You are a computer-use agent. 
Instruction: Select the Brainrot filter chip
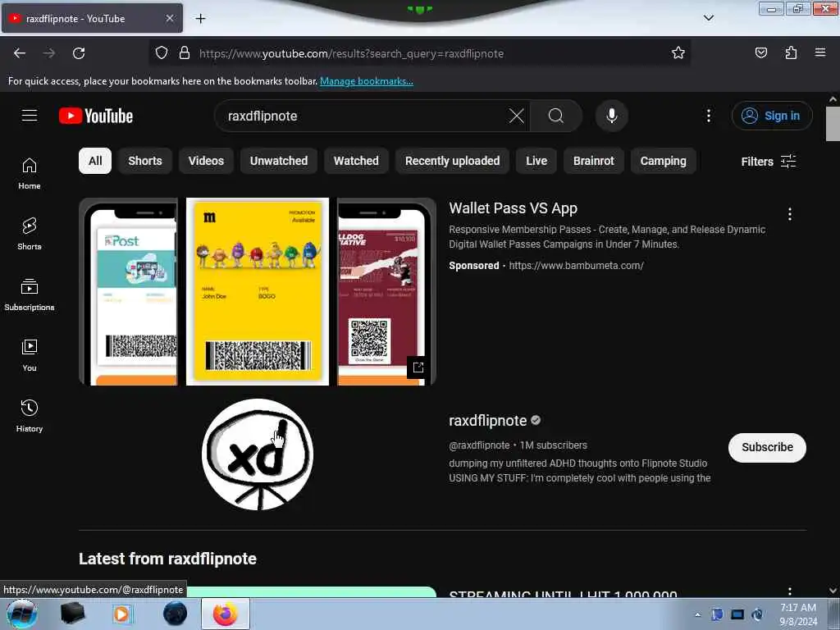tap(594, 161)
